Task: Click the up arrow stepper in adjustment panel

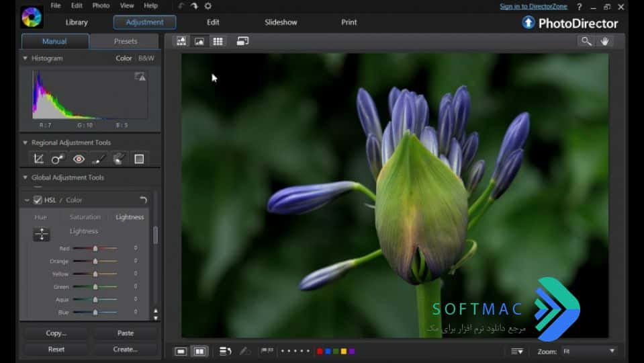Action: [x=156, y=311]
